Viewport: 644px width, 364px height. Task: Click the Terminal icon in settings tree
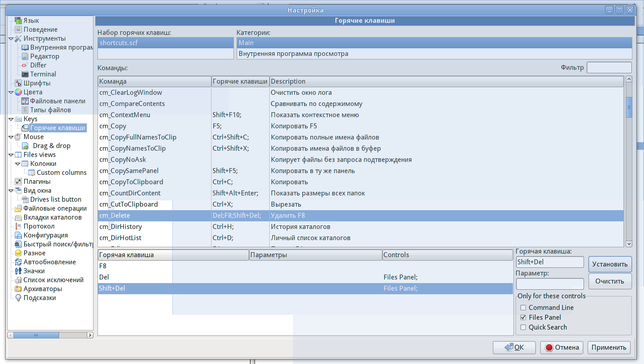25,74
